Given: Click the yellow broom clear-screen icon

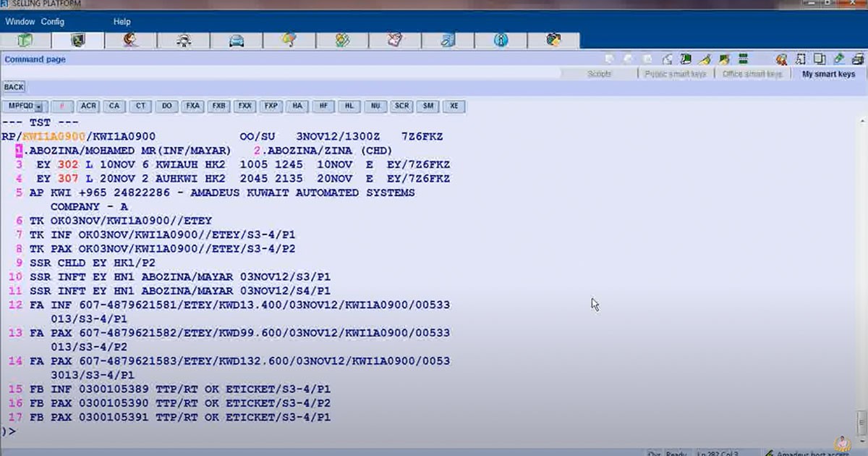Looking at the screenshot, I should pos(705,59).
